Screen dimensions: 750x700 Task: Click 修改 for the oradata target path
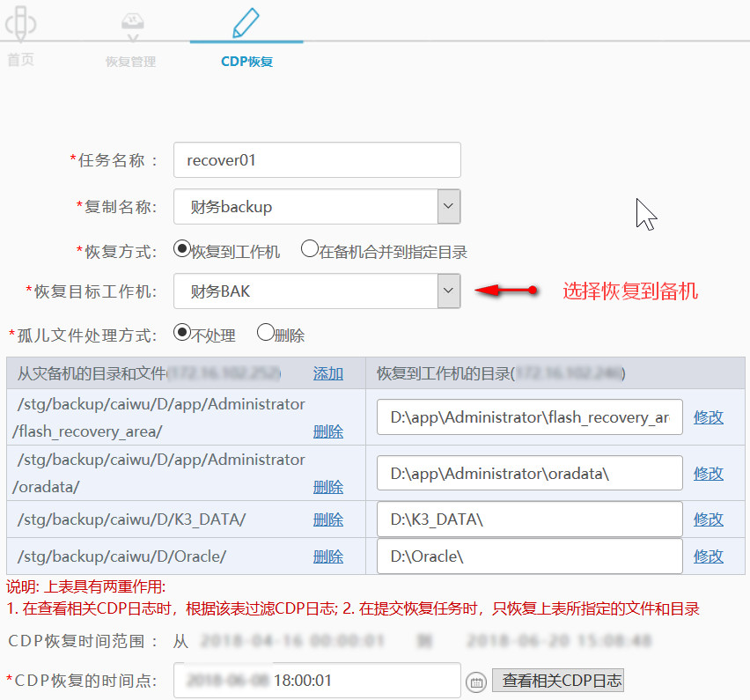pos(709,473)
